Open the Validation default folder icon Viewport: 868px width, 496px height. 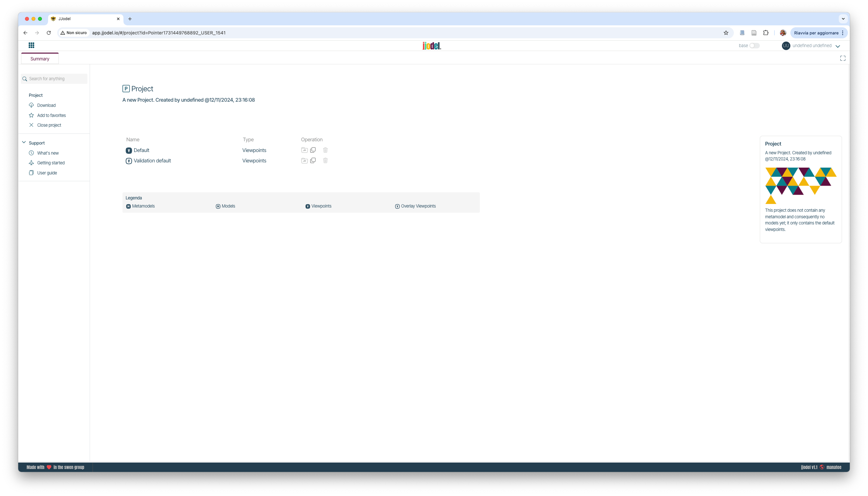[304, 161]
